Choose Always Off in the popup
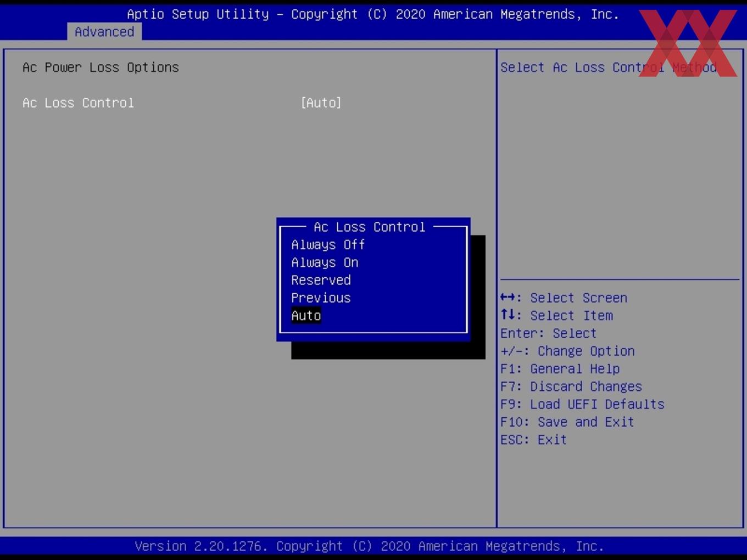Image resolution: width=747 pixels, height=560 pixels. [328, 245]
